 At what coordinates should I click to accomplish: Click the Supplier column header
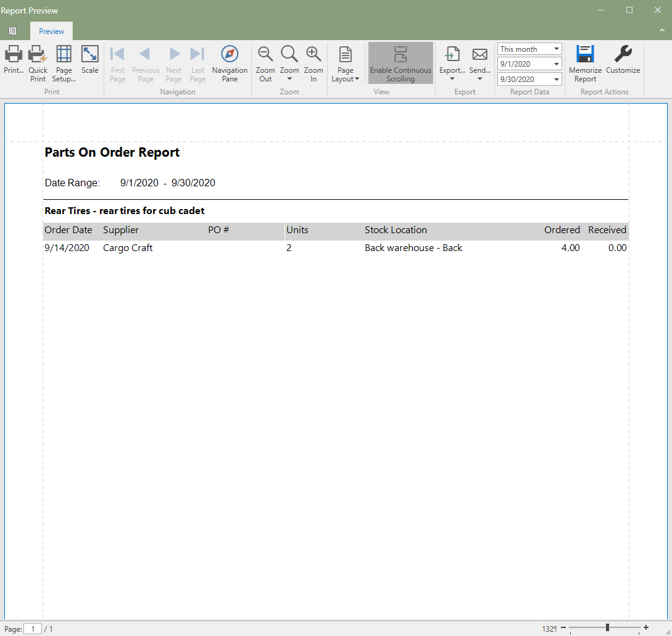click(121, 230)
